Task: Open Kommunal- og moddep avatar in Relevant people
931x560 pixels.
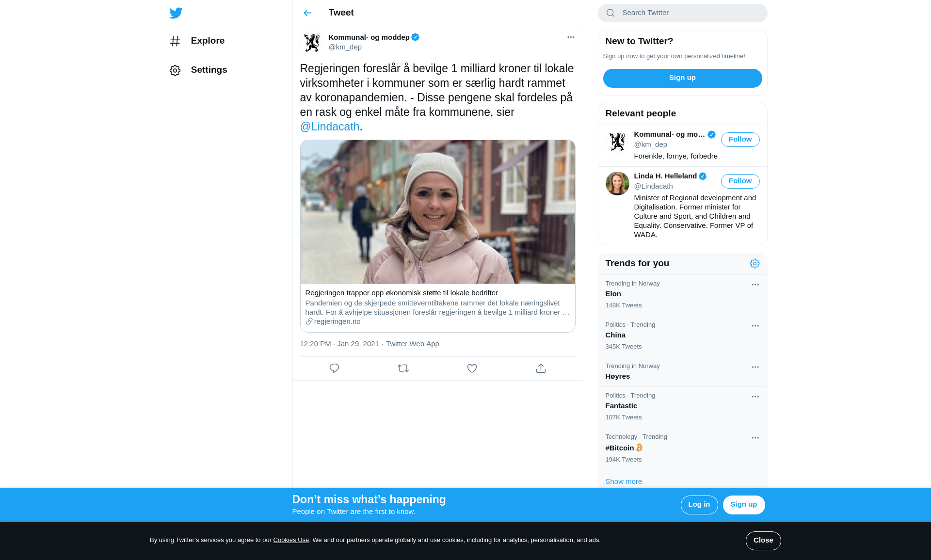Action: click(617, 142)
